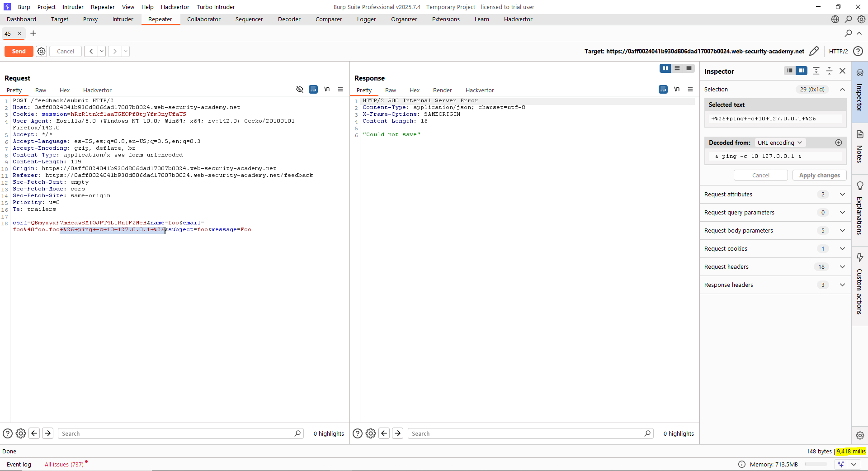
Task: Toggle word wrap icon in Request panel
Action: tap(313, 89)
